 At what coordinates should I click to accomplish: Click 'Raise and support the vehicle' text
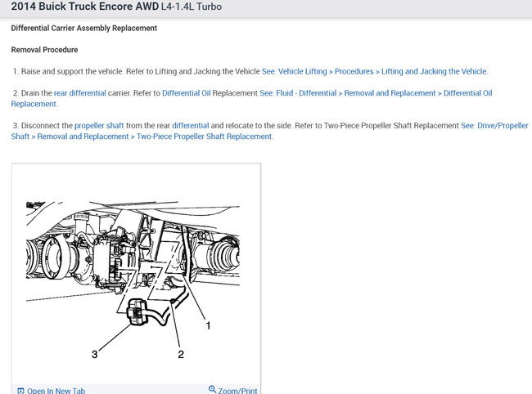72,71
